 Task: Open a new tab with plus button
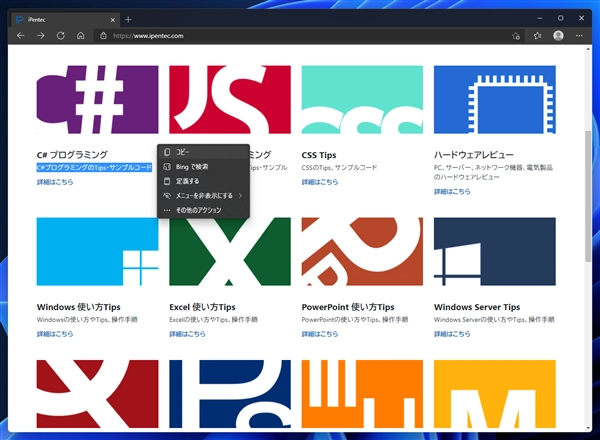click(128, 20)
